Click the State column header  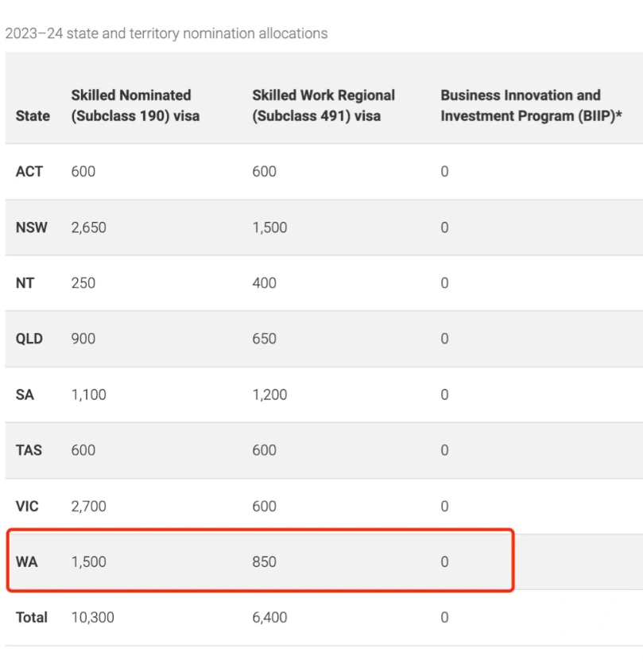33,116
